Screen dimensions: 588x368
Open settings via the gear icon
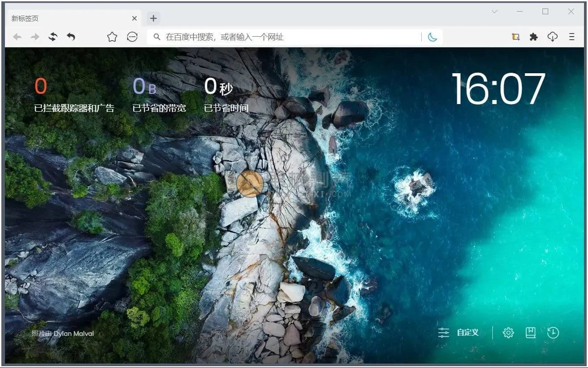point(508,332)
